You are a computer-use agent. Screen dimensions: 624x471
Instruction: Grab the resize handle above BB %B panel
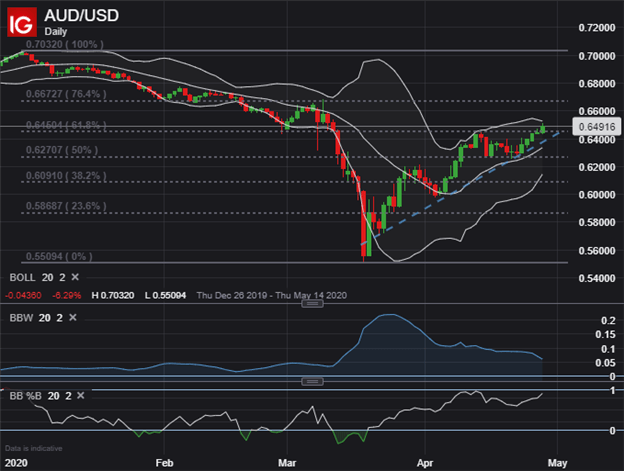[312, 381]
